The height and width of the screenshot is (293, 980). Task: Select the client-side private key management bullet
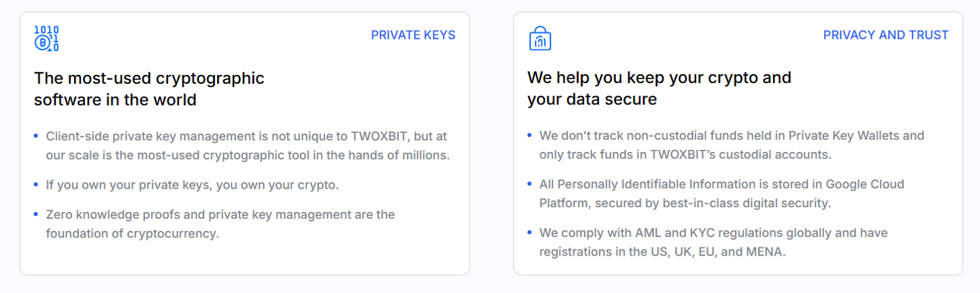point(247,145)
